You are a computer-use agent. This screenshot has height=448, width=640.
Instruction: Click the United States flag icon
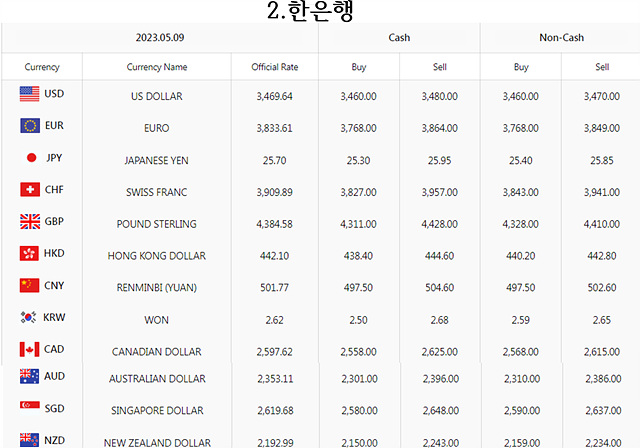pyautogui.click(x=29, y=93)
